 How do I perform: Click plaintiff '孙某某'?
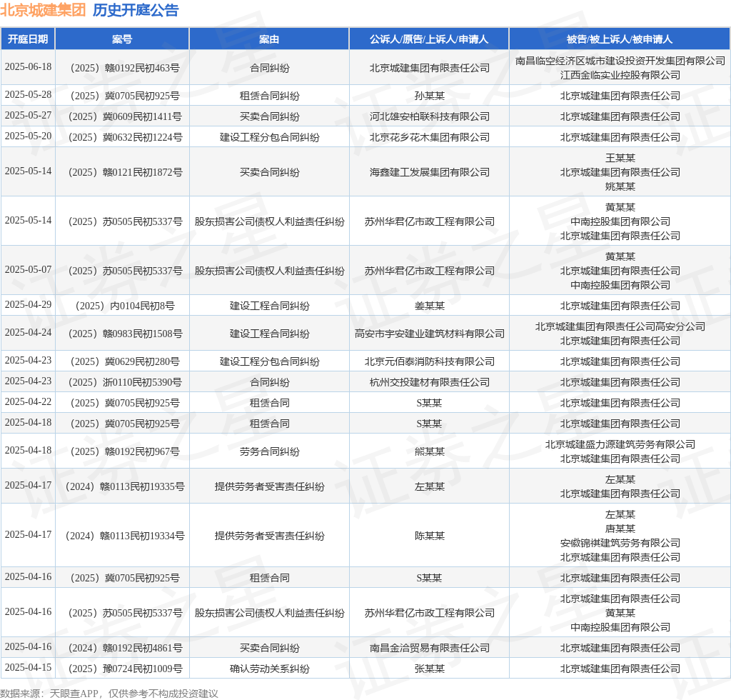point(429,96)
